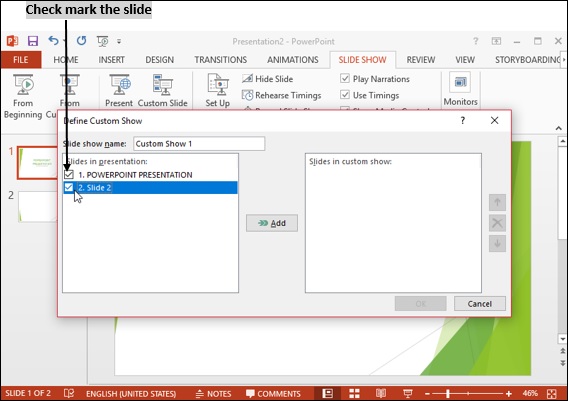Click the zoom slider
568x401 pixels.
click(468, 393)
